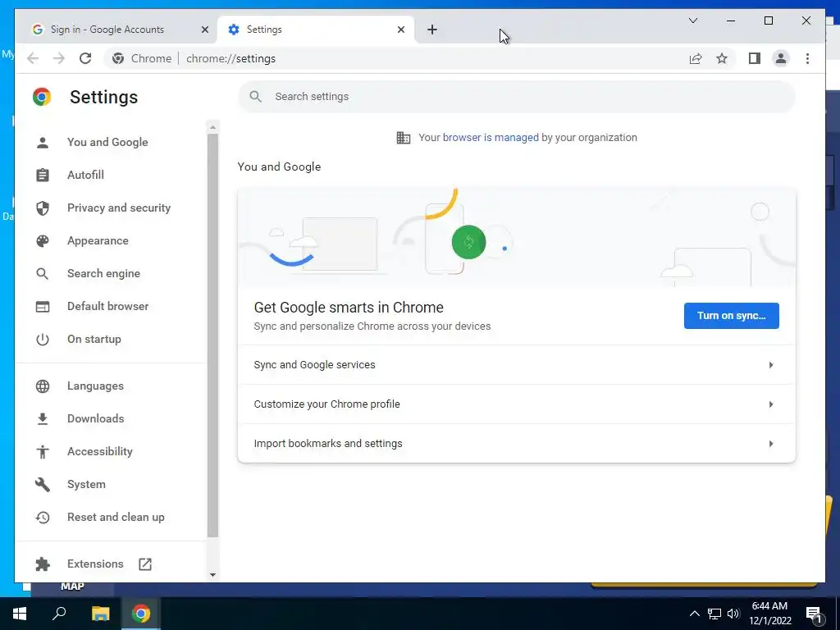Open the side panel icon
This screenshot has height=630, width=840.
tap(755, 58)
